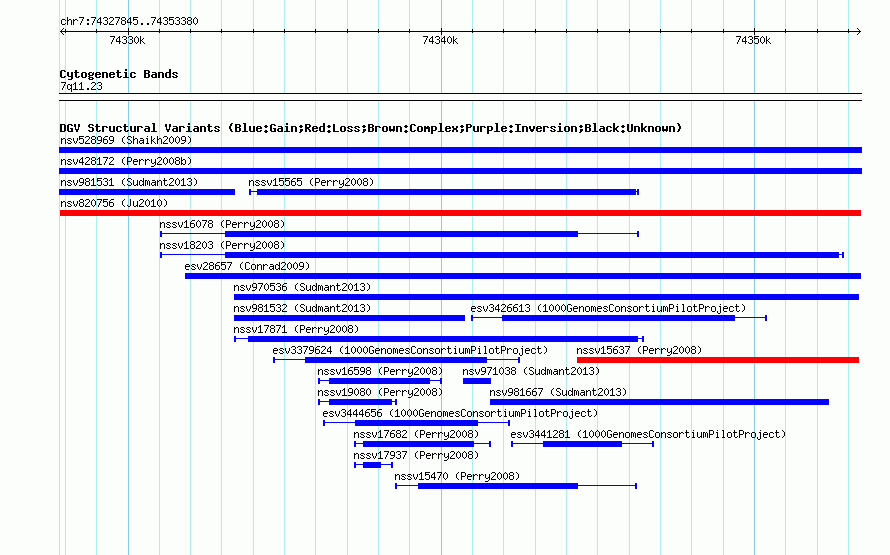Click the 74340k ruler label
The width and height of the screenshot is (890, 555).
[x=440, y=40]
